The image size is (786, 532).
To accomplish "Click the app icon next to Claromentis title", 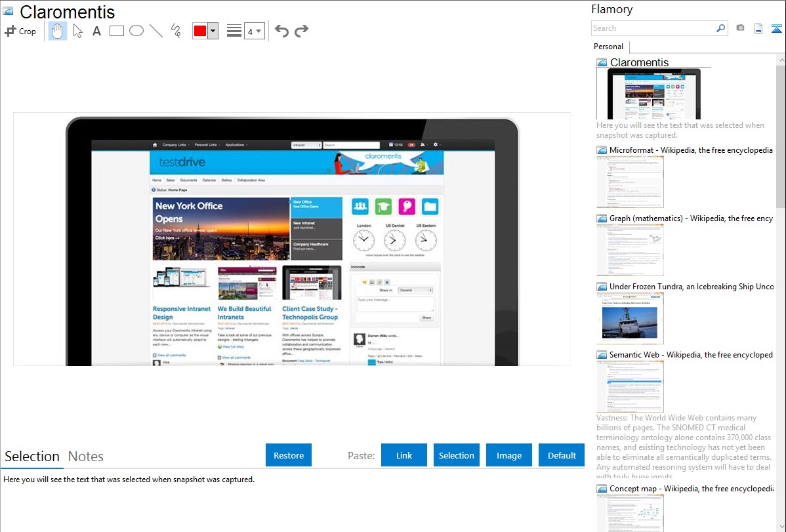I will pos(8,11).
